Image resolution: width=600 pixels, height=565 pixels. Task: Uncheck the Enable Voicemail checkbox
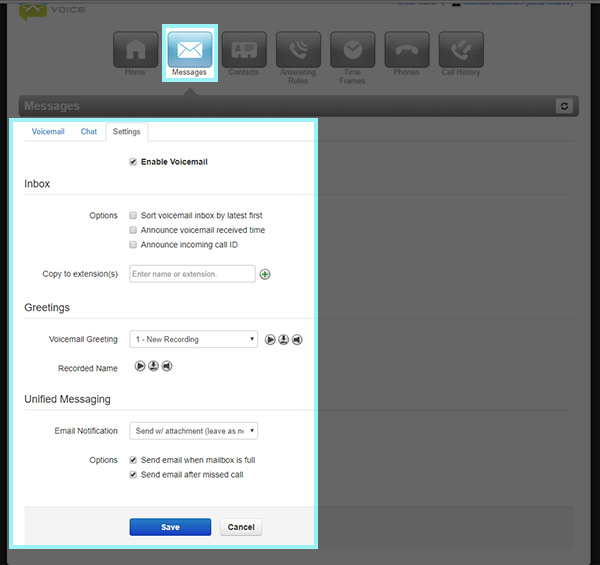coord(133,161)
